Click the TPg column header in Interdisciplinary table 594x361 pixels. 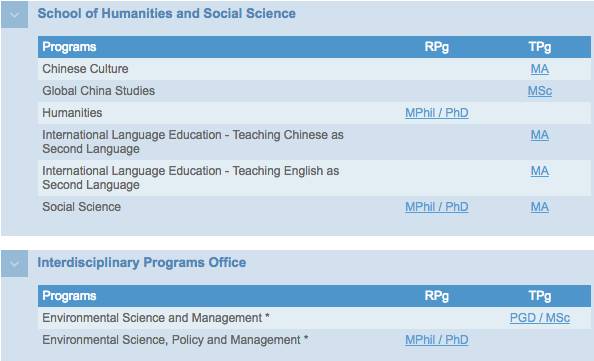point(540,296)
